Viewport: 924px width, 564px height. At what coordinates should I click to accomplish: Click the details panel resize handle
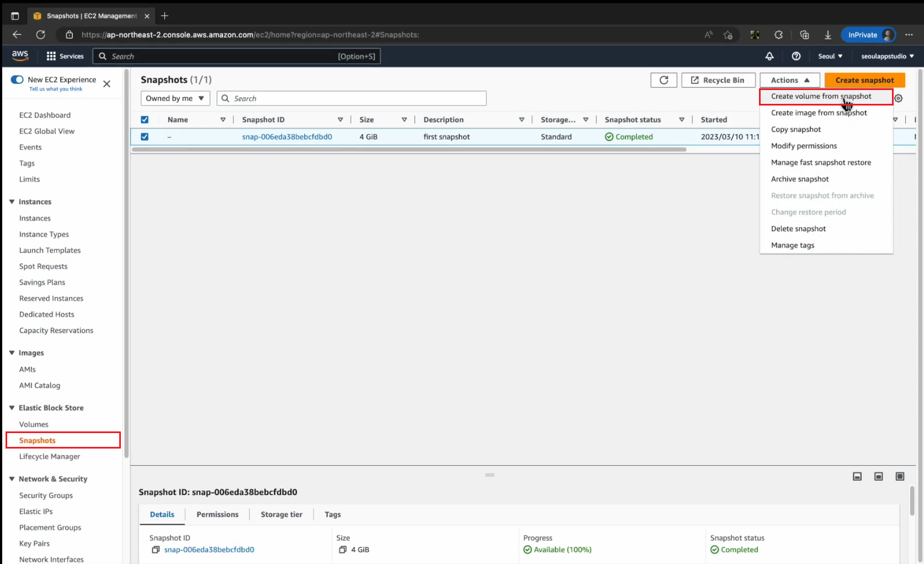[490, 475]
